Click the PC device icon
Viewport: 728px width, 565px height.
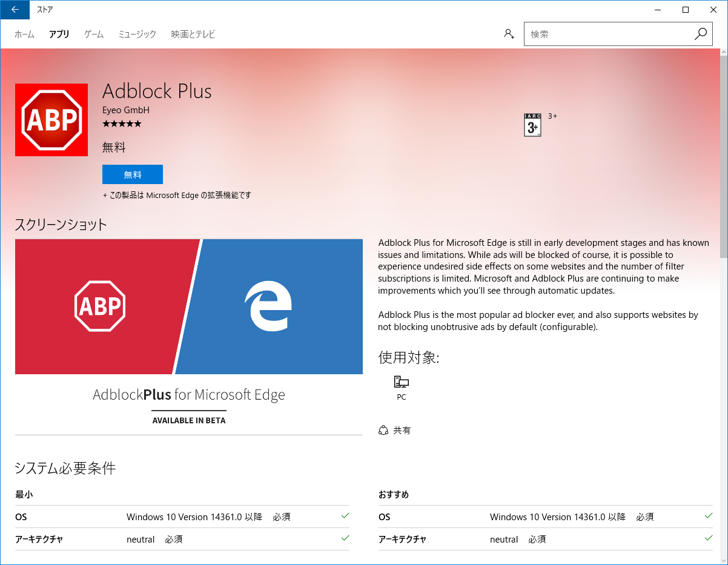pos(401,382)
